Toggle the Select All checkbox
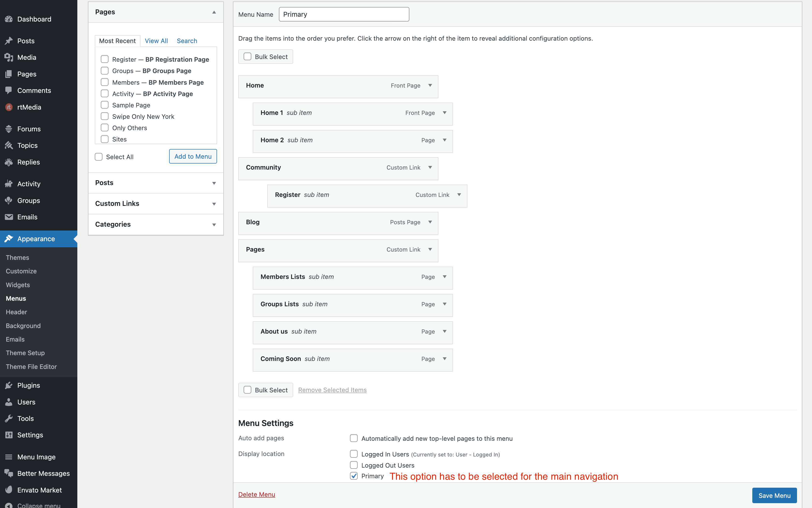The height and width of the screenshot is (508, 812). (99, 157)
